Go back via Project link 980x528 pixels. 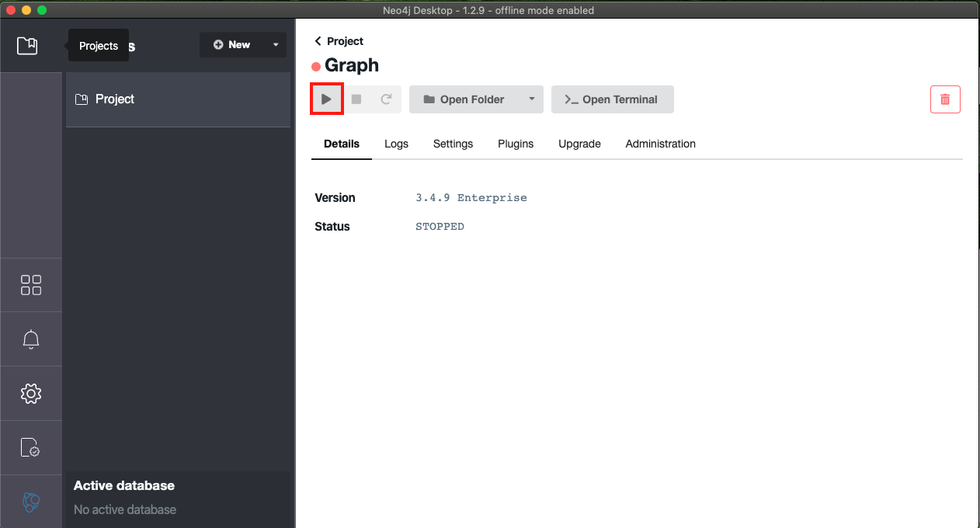point(339,41)
